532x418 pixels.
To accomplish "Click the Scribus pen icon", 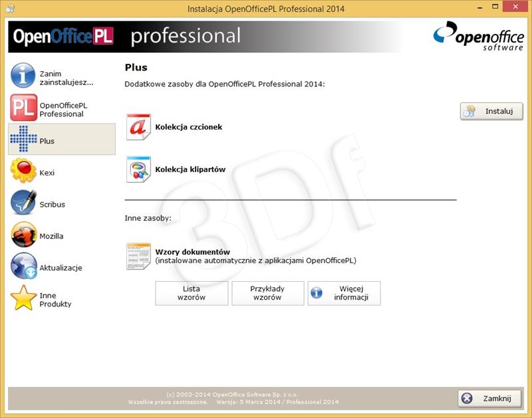I will 23,202.
